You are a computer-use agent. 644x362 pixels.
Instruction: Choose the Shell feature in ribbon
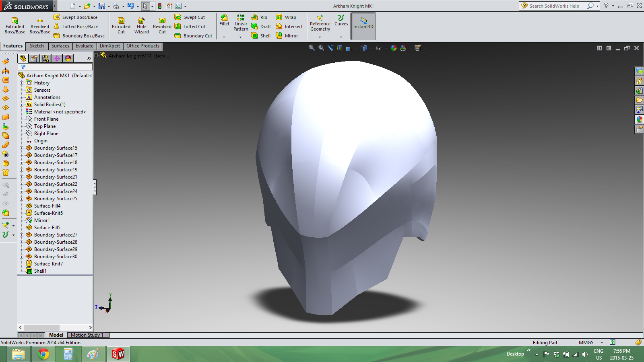click(261, 36)
